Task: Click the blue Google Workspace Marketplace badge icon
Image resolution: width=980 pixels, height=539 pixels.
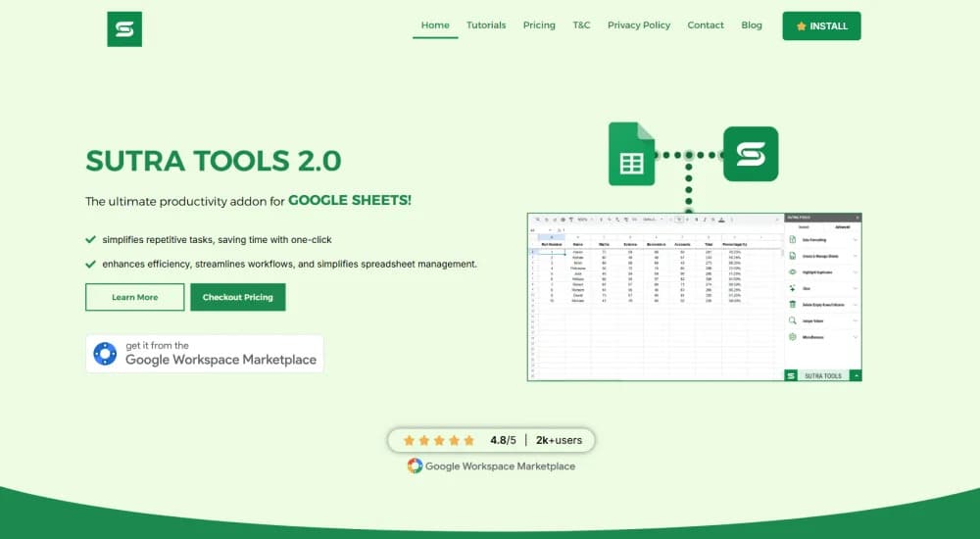Action: tap(105, 354)
